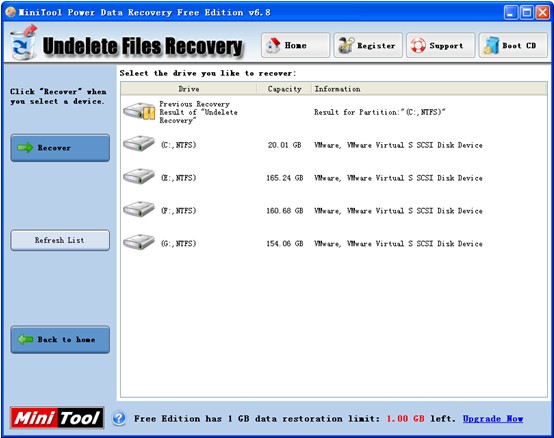Minimize the MiniTool window

tap(510, 13)
